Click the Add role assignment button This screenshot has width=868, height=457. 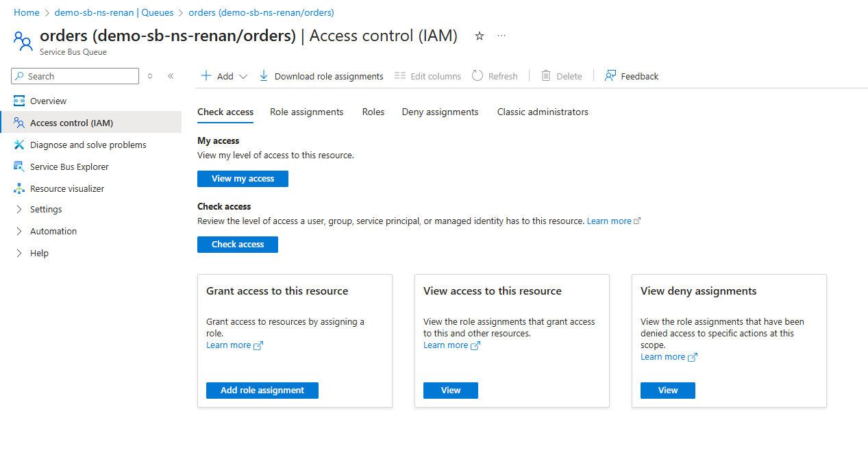262,391
